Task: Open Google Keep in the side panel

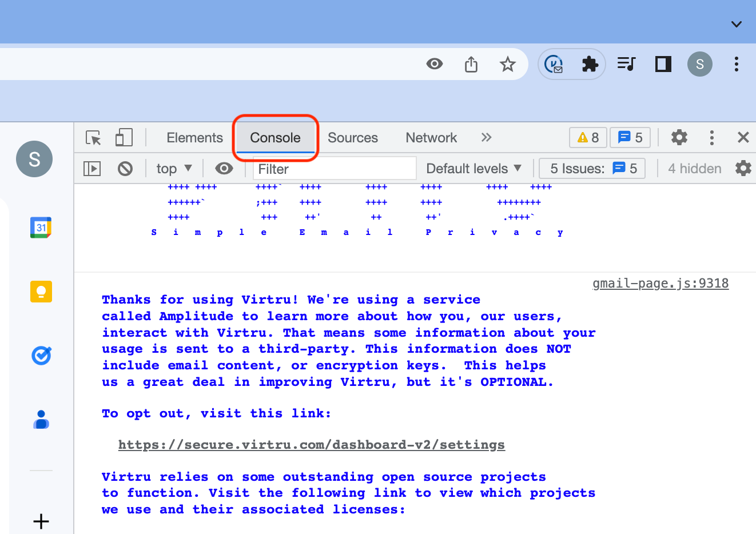Action: (41, 292)
